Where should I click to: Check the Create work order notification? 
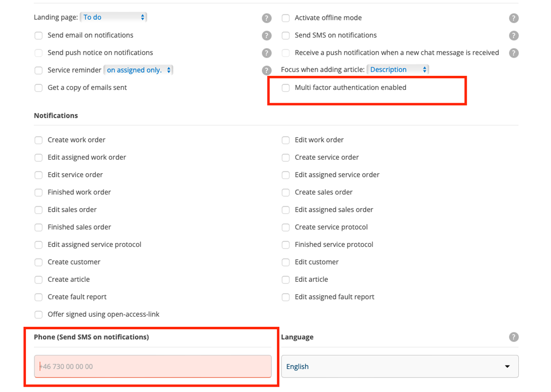tap(39, 140)
